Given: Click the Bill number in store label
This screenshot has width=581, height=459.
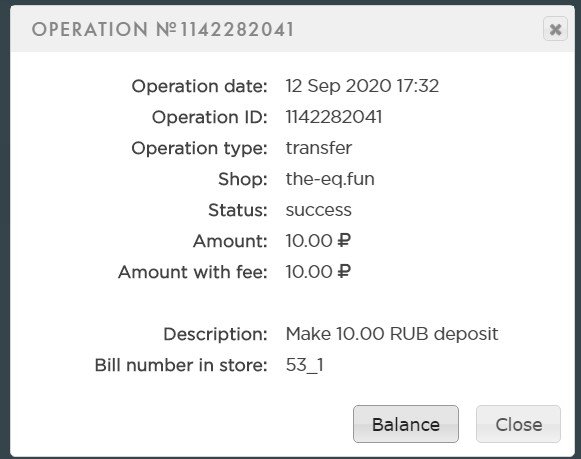Looking at the screenshot, I should click(181, 365).
